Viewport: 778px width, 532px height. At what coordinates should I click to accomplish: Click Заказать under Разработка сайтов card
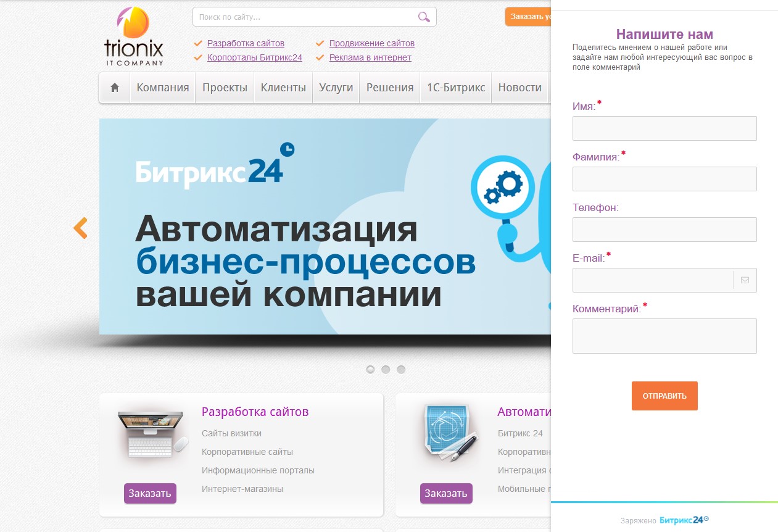150,493
